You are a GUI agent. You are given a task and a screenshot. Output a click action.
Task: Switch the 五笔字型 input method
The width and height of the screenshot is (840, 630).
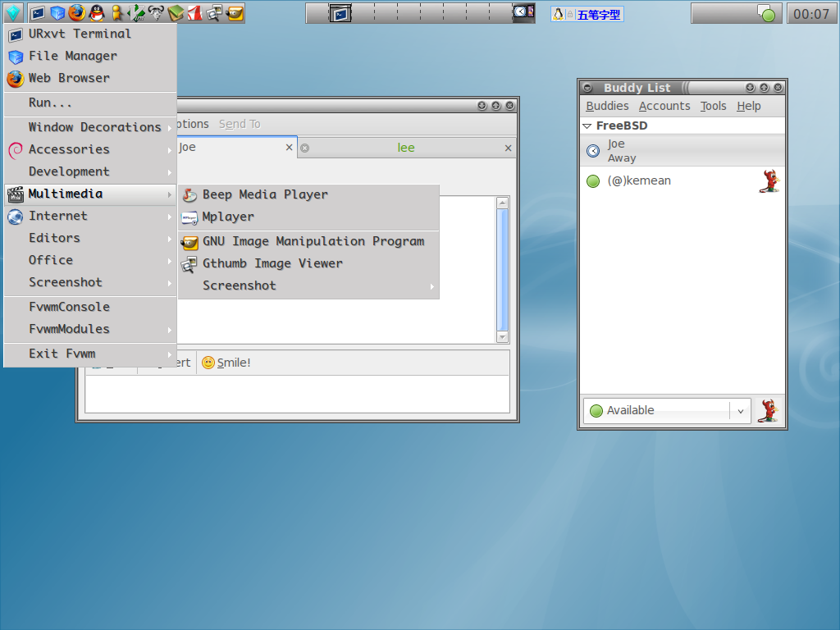[599, 15]
